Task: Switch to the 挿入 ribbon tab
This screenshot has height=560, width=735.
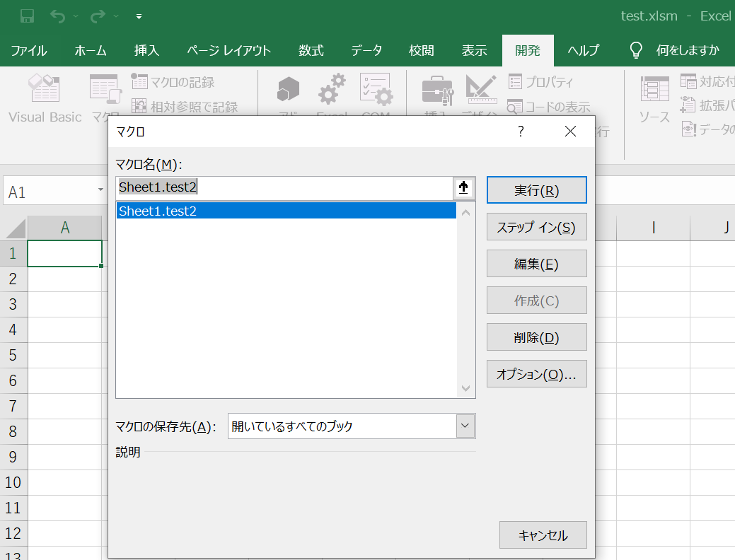Action: point(146,50)
